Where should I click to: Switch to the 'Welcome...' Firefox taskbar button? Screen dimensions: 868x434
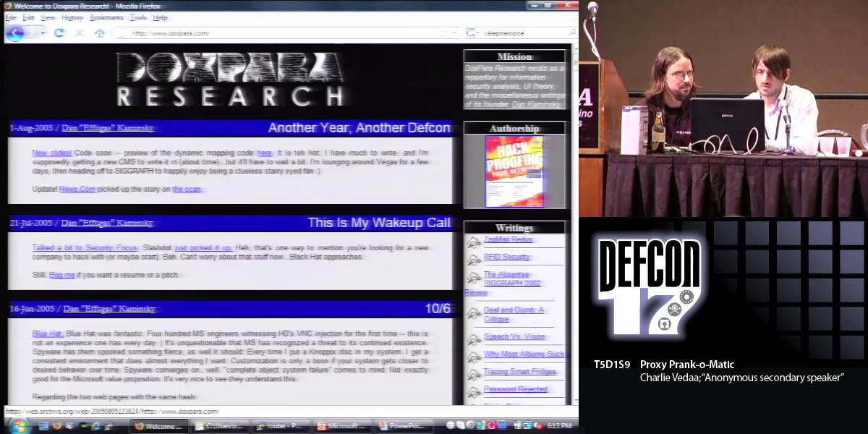[x=160, y=426]
